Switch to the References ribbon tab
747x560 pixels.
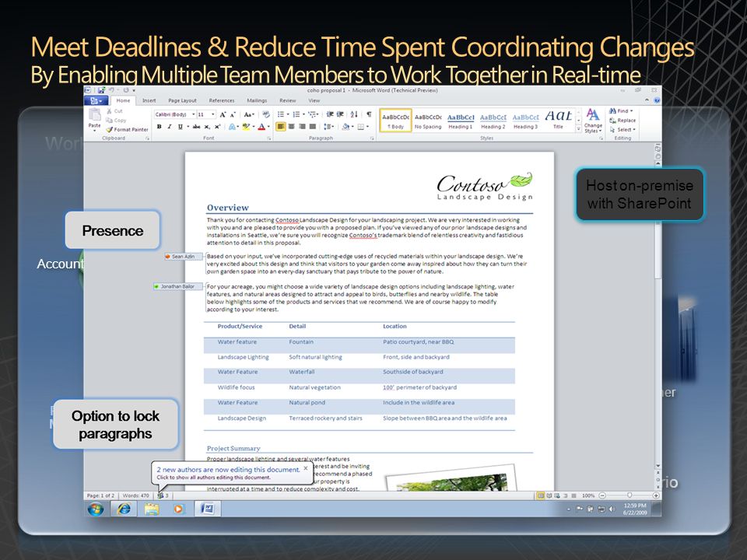tap(222, 100)
